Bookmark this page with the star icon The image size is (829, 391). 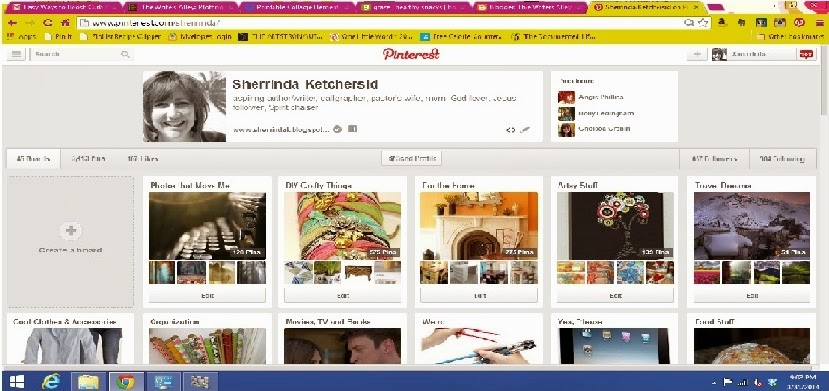[x=703, y=23]
